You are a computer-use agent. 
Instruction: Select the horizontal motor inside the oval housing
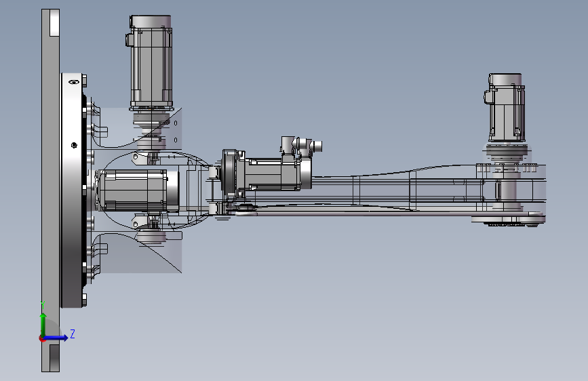click(137, 191)
